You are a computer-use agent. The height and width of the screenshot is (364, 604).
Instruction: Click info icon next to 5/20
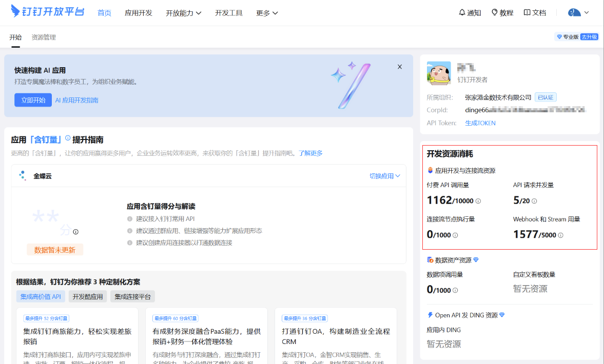tap(534, 201)
